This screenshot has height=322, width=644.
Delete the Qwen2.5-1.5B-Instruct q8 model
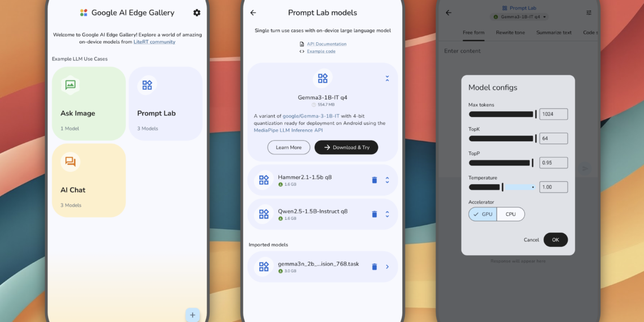374,214
